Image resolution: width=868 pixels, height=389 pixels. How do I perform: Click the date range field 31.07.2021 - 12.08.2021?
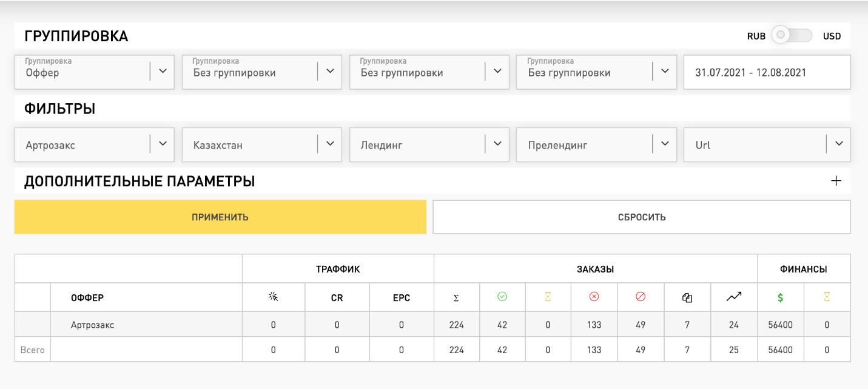pos(767,72)
